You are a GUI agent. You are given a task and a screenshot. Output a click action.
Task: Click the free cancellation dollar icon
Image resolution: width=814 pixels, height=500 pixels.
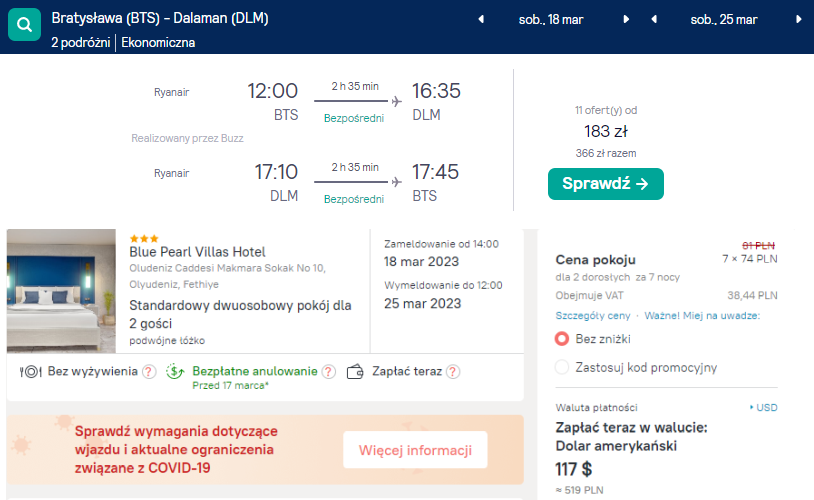176,371
